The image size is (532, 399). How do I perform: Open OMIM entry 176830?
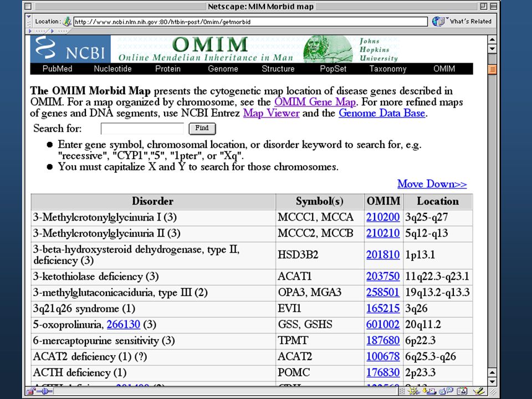tap(383, 372)
